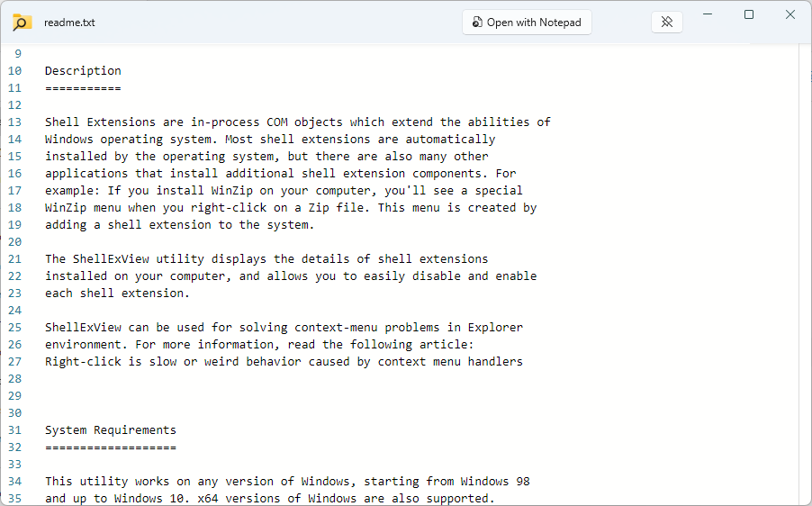Viewport: 812px width, 506px height.
Task: Click the readme.txt file name title
Action: [x=69, y=23]
